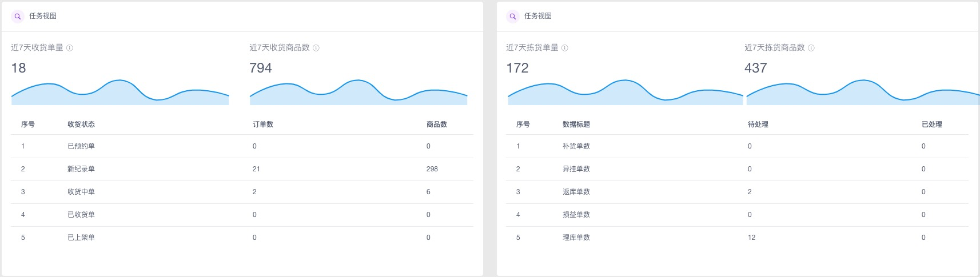Select the 已上架单 row
The image size is (980, 277).
click(242, 238)
